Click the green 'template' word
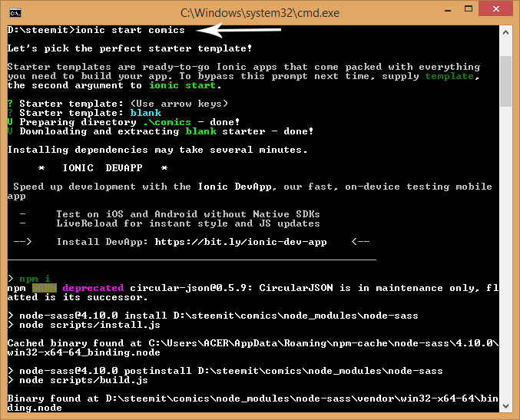 click(x=449, y=76)
